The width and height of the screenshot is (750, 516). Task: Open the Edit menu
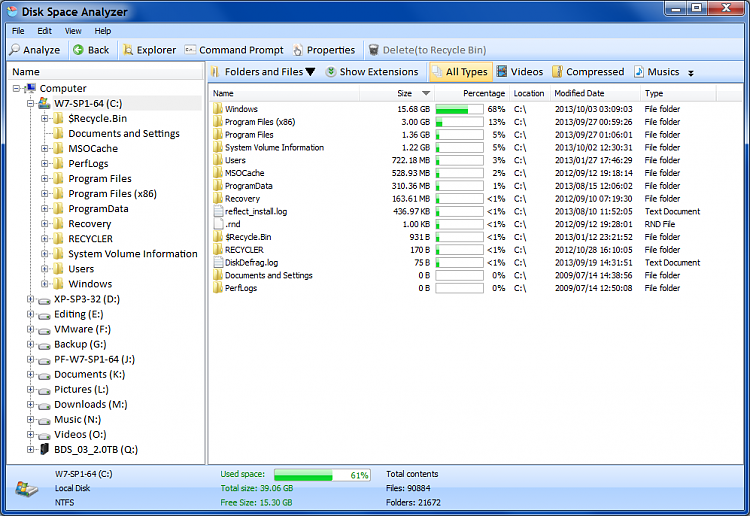coord(44,31)
